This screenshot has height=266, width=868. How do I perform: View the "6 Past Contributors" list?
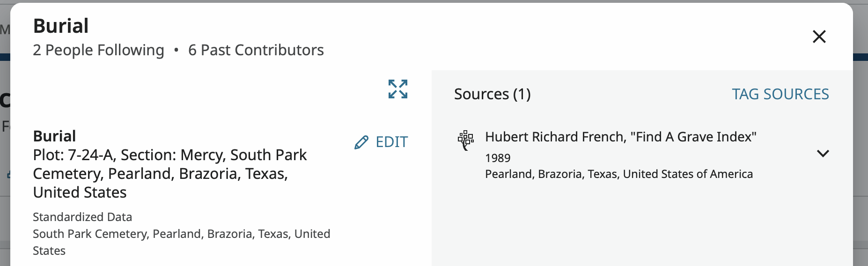(256, 50)
